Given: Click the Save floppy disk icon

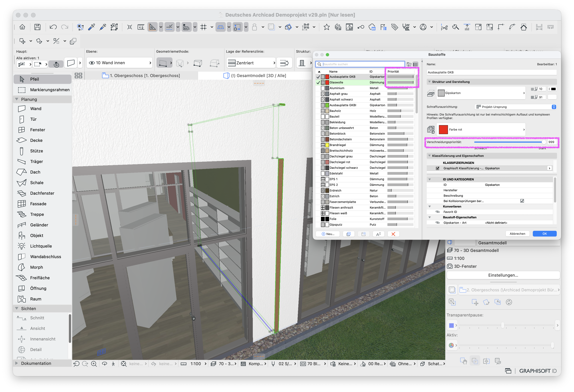Looking at the screenshot, I should click(37, 27).
